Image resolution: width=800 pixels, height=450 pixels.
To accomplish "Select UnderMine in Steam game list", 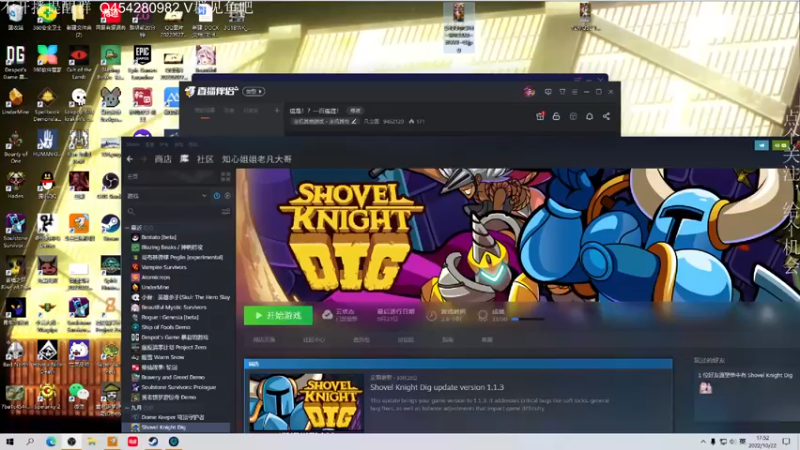I will click(x=155, y=287).
